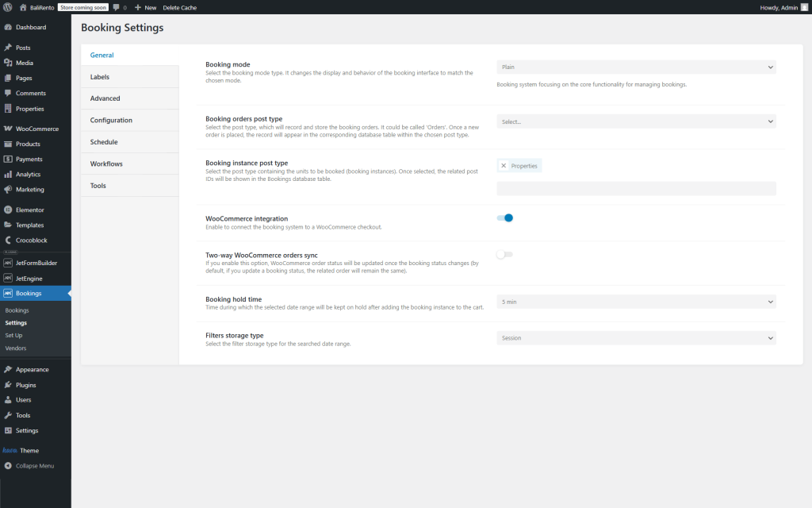Click the Posts pin icon
This screenshot has width=812, height=508.
pyautogui.click(x=8, y=47)
